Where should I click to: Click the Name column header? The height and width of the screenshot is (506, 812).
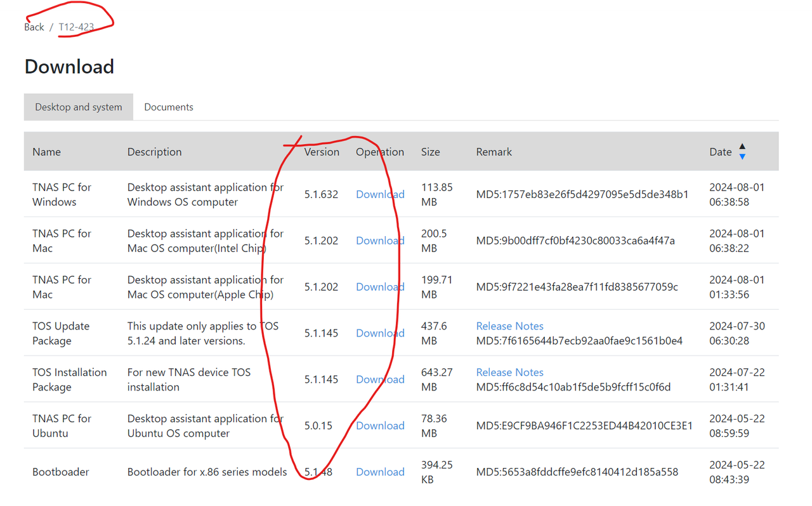pyautogui.click(x=47, y=152)
